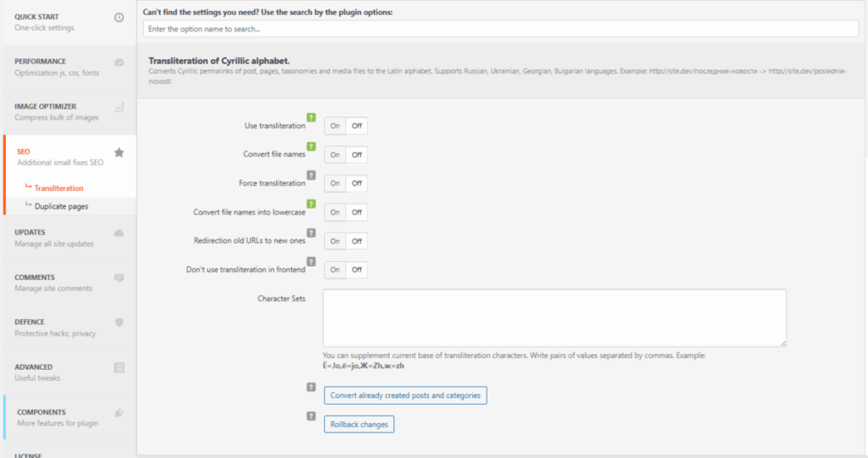The height and width of the screenshot is (458, 868).
Task: Turn Off Don't use transliteration in frontend
Action: (357, 271)
